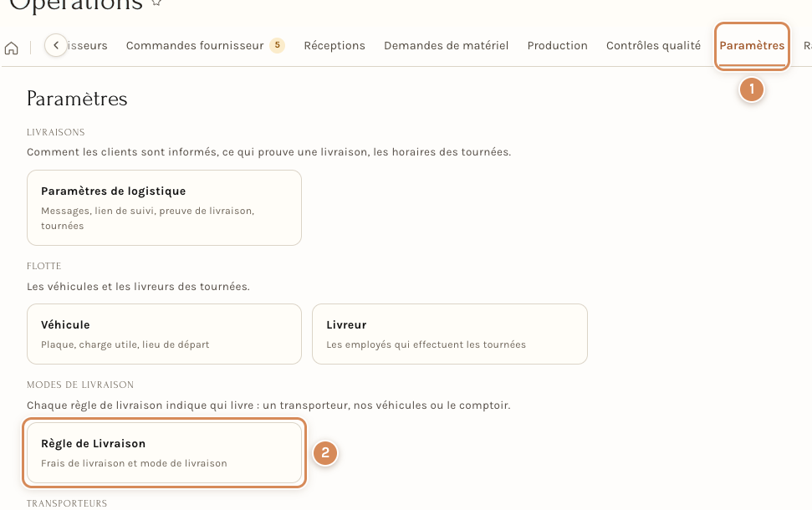The image size is (812, 510).
Task: Open the Demandes de matériel tab
Action: click(x=446, y=45)
